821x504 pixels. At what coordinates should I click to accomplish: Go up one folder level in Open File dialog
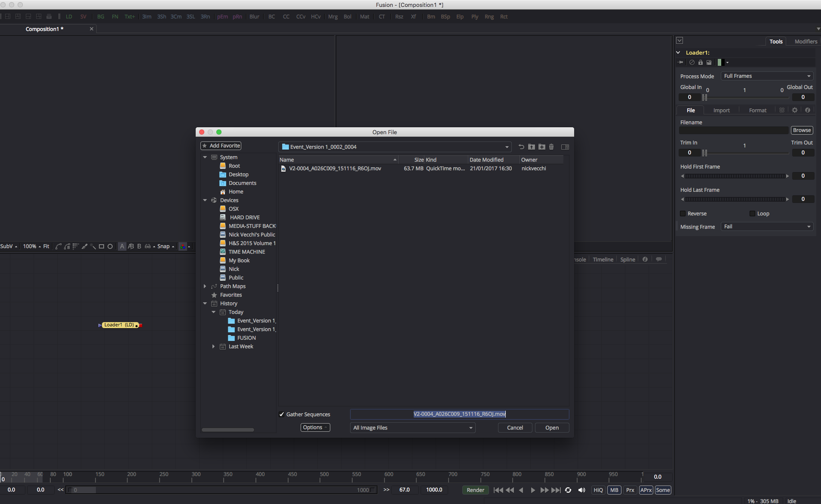[x=532, y=147]
